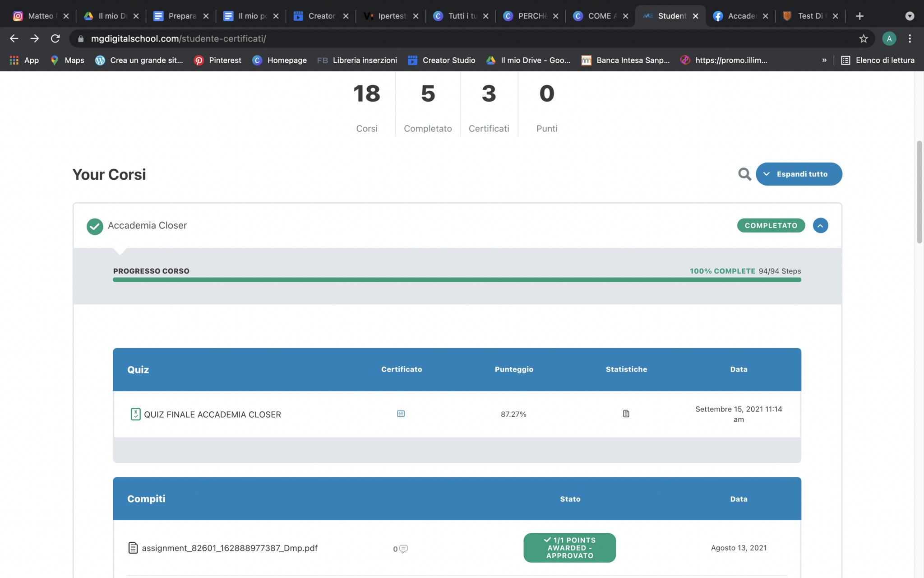Screen dimensions: 924x578
Task: Click the COMPLETATO status badge
Action: click(771, 225)
